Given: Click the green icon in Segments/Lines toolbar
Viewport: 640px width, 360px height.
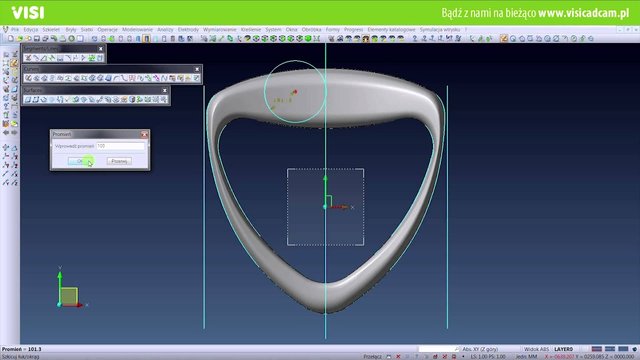Looking at the screenshot, I should coord(92,58).
